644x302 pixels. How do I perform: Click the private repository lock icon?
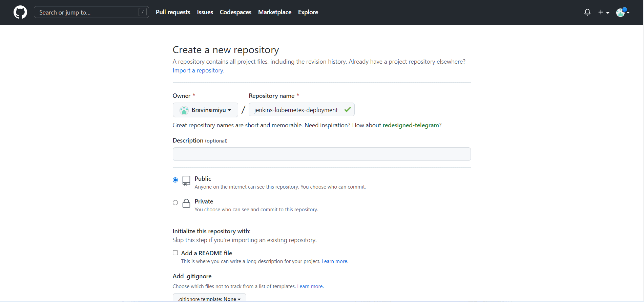click(x=186, y=203)
